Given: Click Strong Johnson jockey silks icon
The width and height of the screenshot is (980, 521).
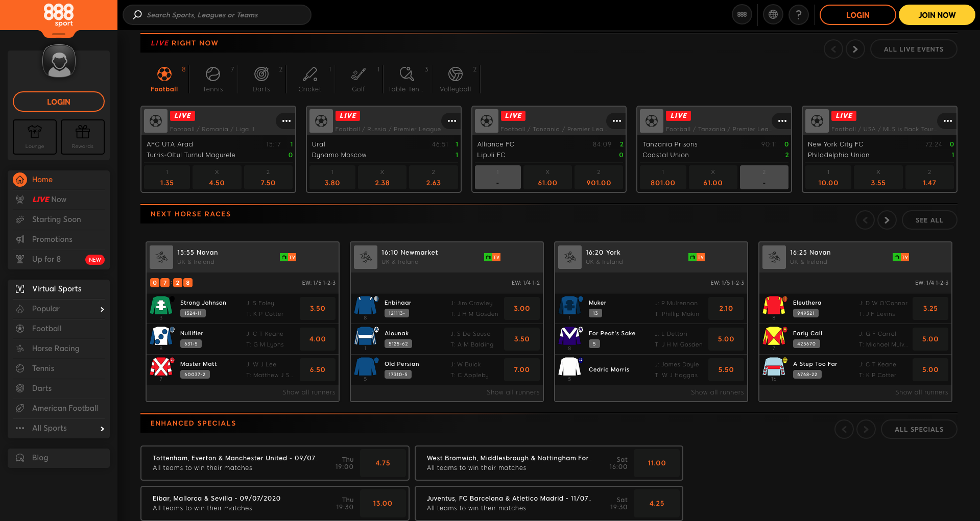Looking at the screenshot, I should click(161, 306).
